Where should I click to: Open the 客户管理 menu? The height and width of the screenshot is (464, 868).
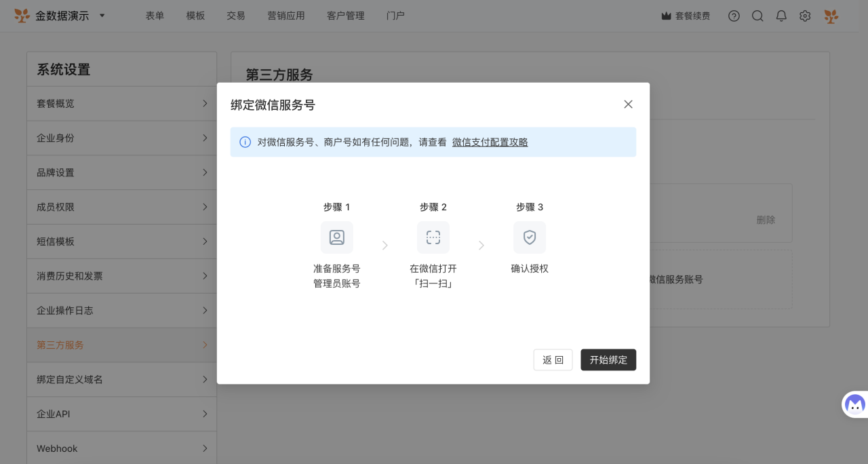click(x=346, y=16)
